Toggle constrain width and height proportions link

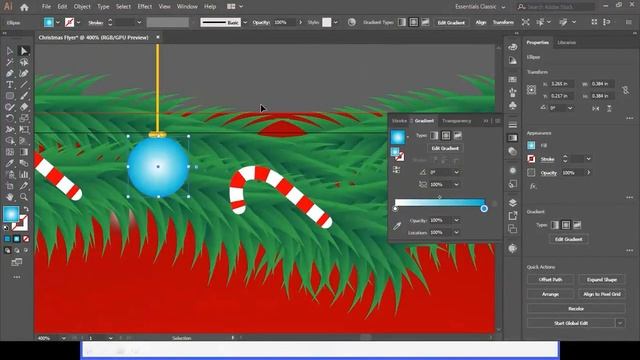[x=626, y=90]
